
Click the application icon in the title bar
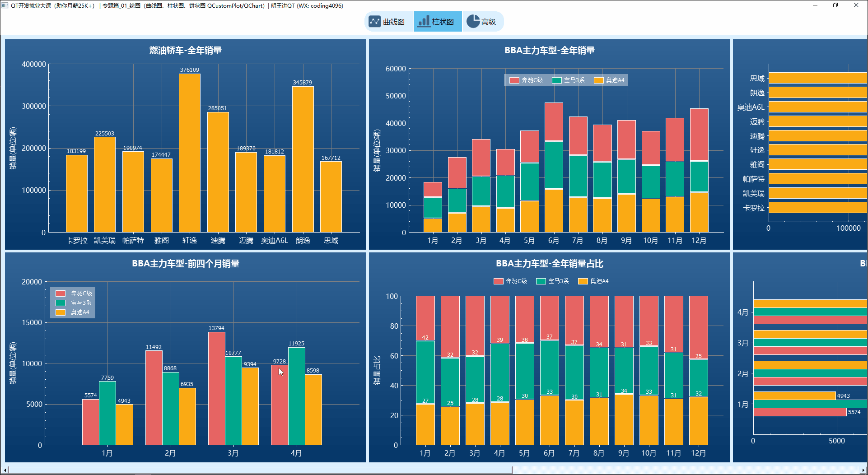(x=5, y=5)
